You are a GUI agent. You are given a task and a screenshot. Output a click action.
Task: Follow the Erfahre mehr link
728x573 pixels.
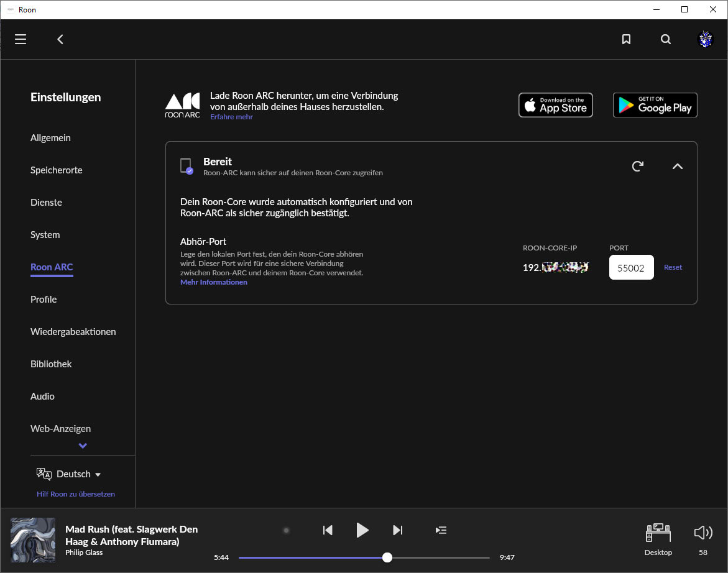(231, 117)
